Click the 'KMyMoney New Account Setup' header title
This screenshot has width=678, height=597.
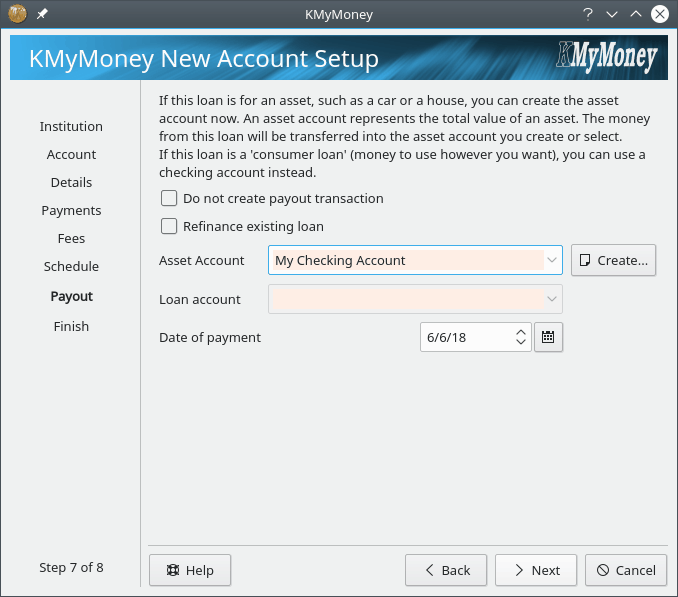click(x=204, y=59)
